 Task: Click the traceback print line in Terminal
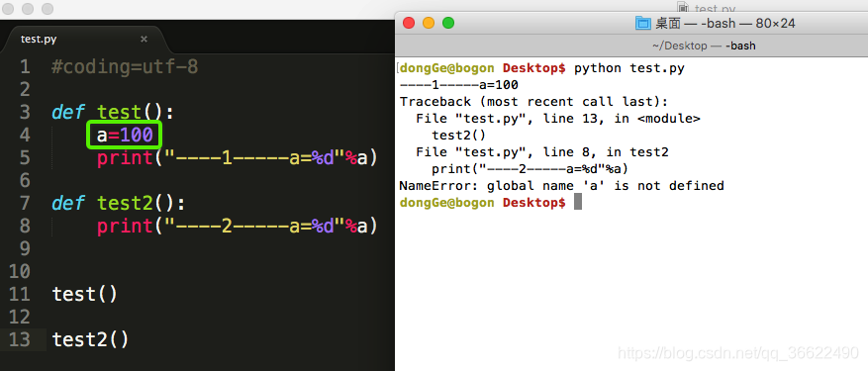click(530, 169)
